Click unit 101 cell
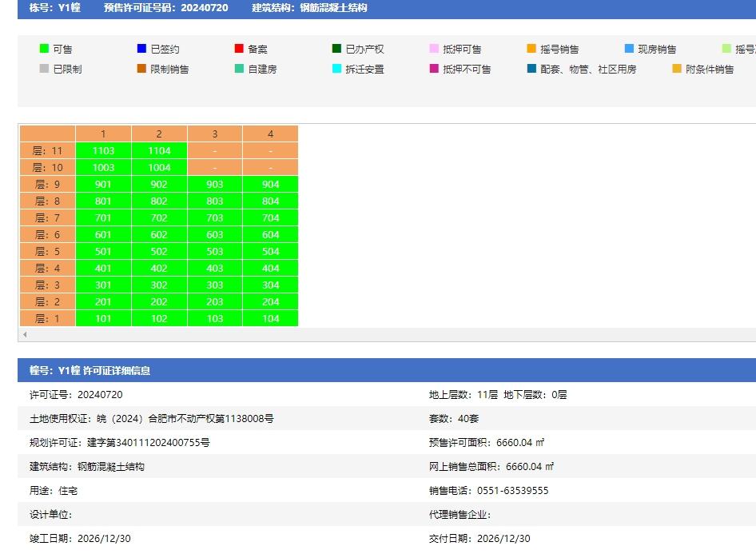The height and width of the screenshot is (558, 756). [103, 319]
